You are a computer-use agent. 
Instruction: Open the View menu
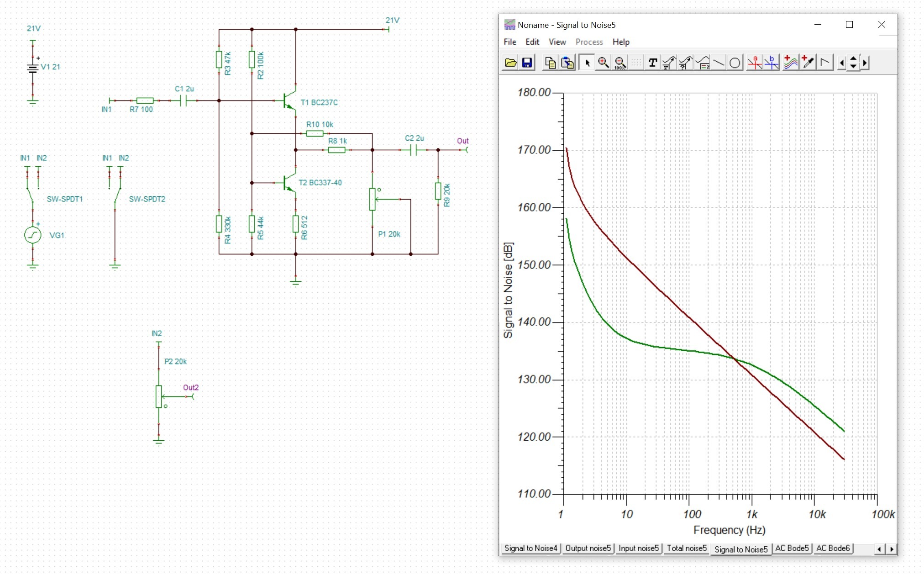pos(557,42)
